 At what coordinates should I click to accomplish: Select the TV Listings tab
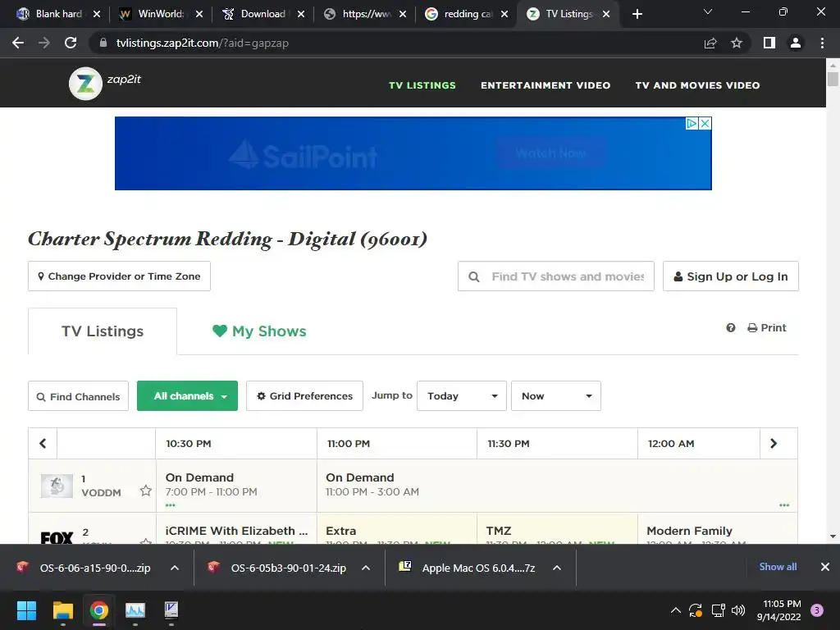(103, 331)
